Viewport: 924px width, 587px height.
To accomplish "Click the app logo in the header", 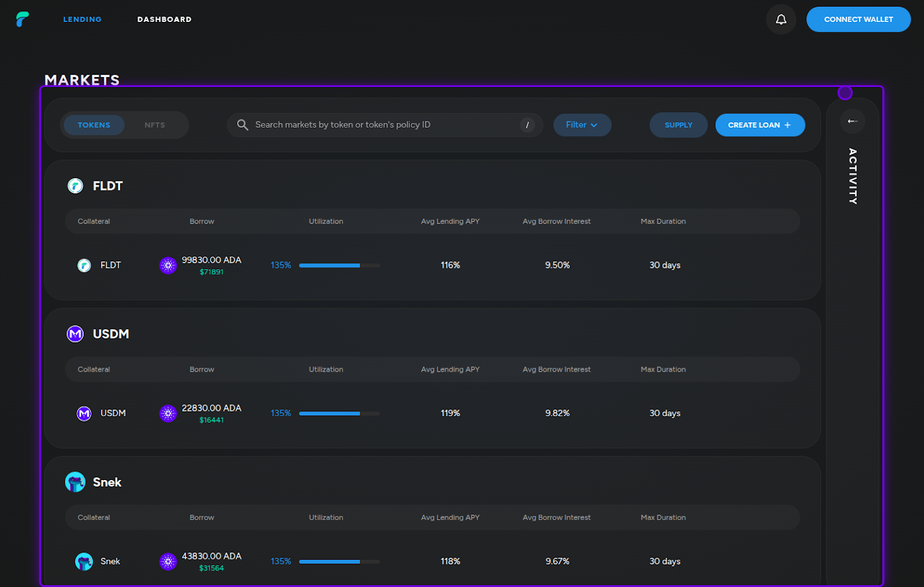I will (x=23, y=19).
